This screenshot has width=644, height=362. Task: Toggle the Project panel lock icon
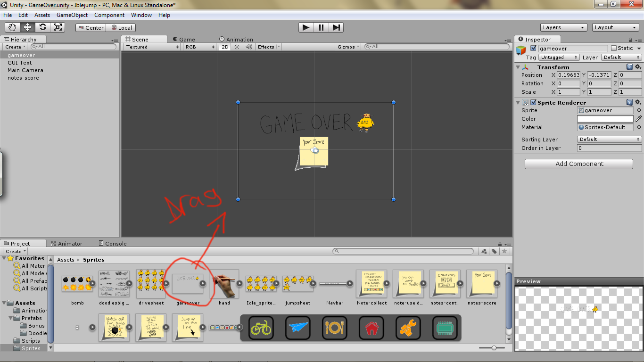(x=501, y=244)
